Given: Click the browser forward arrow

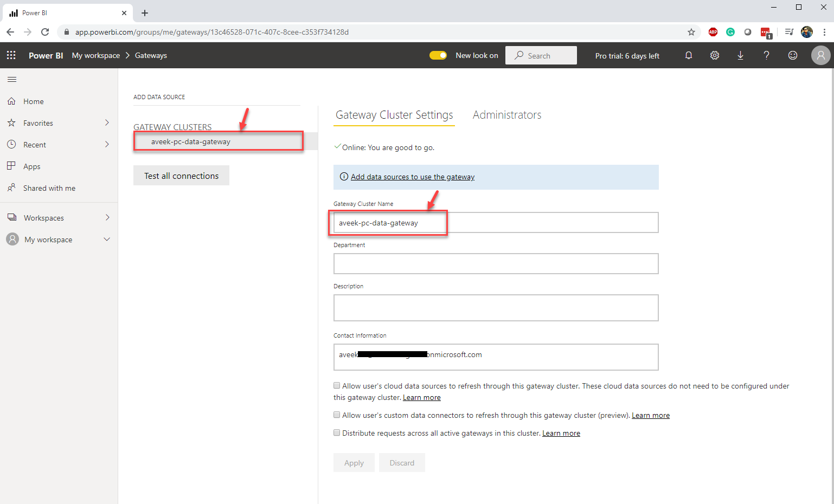Looking at the screenshot, I should 28,32.
